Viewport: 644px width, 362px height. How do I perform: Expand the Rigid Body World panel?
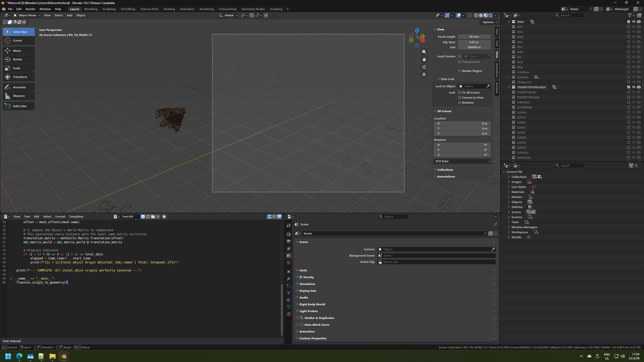[x=312, y=304]
